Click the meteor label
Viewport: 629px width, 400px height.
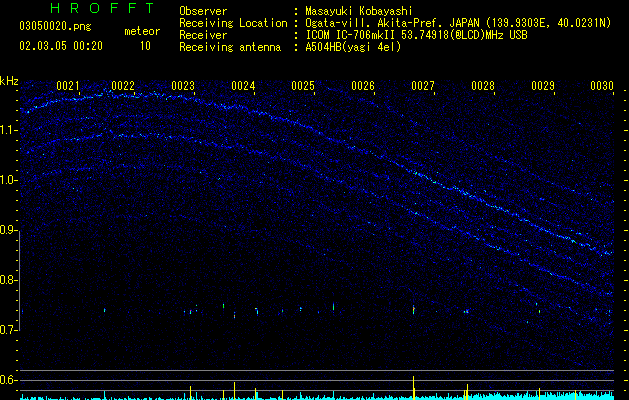[142, 31]
